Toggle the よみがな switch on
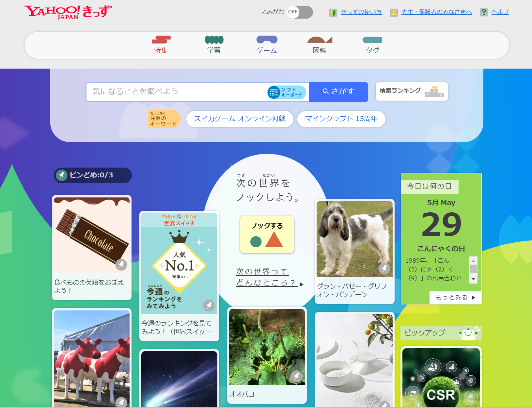Image resolution: width=532 pixels, height=408 pixels. (300, 12)
